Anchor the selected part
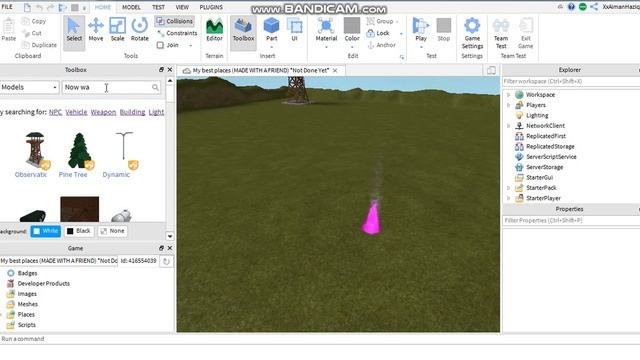 pos(381,45)
